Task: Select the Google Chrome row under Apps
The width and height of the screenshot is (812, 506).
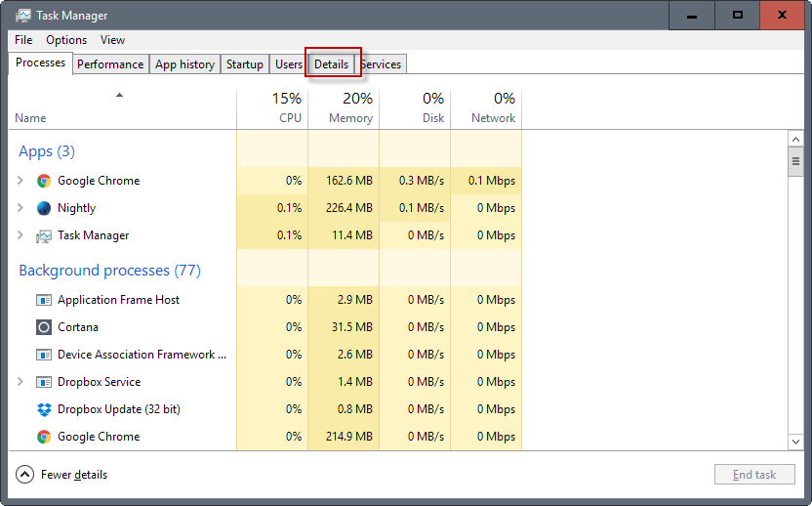Action: pos(265,181)
